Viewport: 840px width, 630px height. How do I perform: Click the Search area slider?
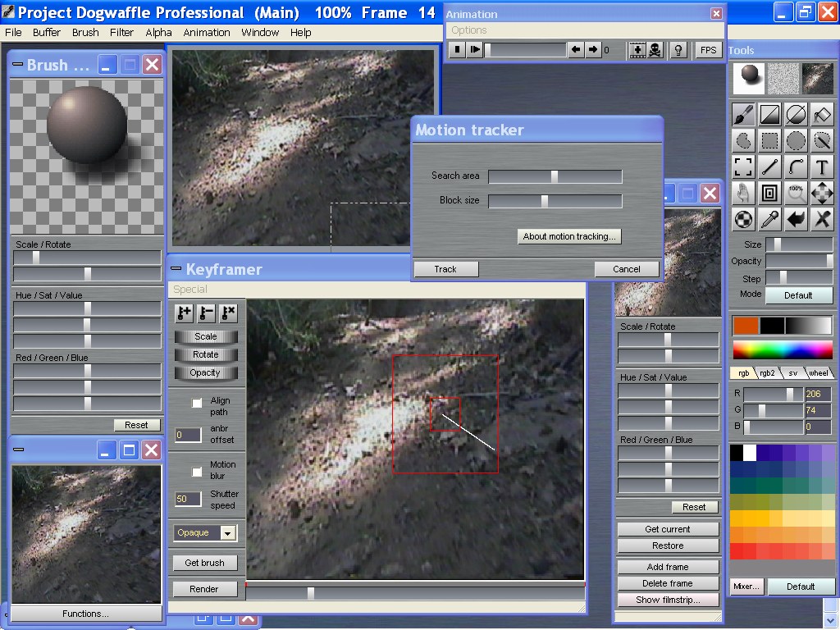click(x=555, y=176)
